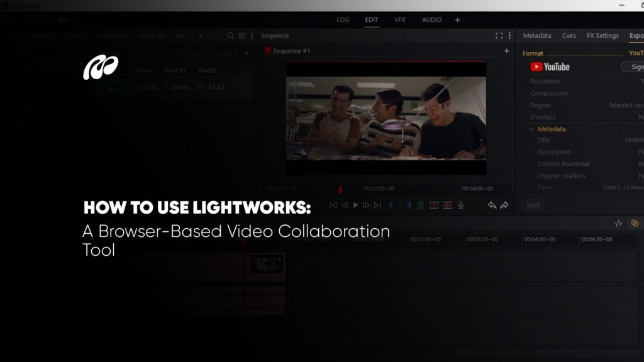Jump to the start of the sequence
Screen dimensions: 644x362
point(333,205)
